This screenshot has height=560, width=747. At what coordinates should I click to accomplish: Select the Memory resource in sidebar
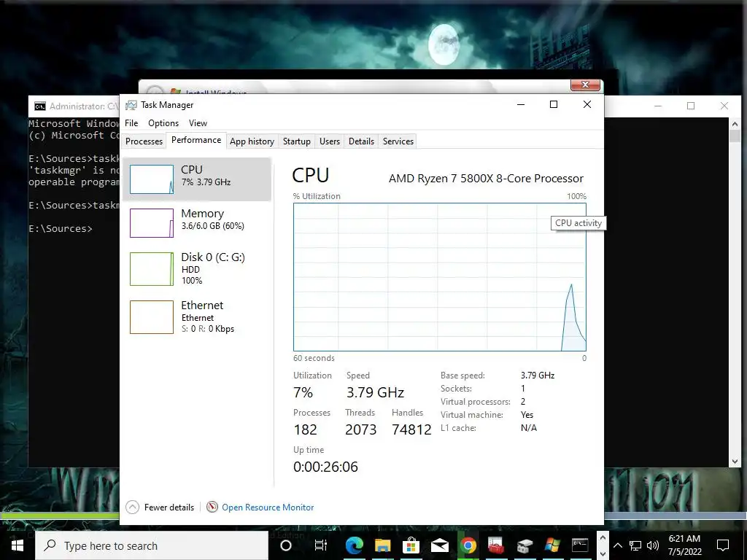tap(197, 223)
